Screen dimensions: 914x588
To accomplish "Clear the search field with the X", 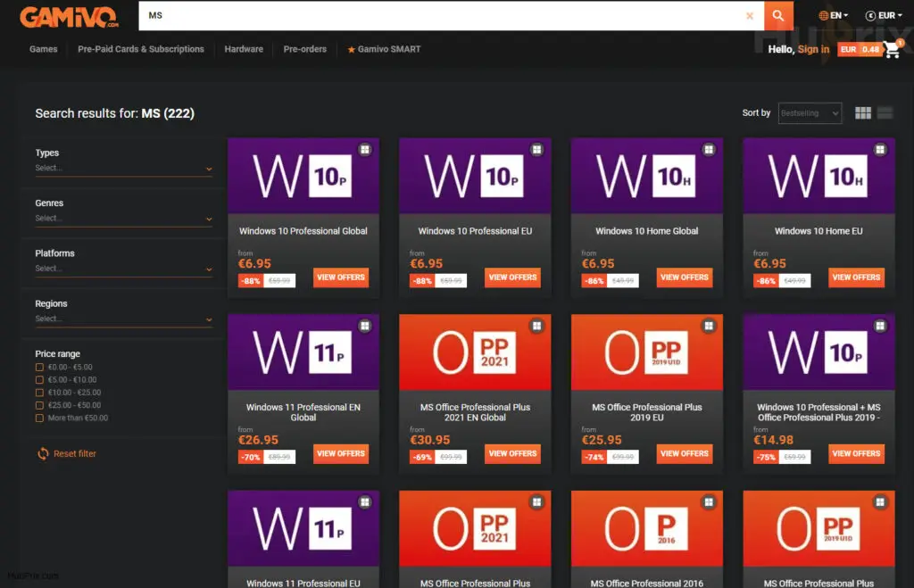I will tap(750, 16).
